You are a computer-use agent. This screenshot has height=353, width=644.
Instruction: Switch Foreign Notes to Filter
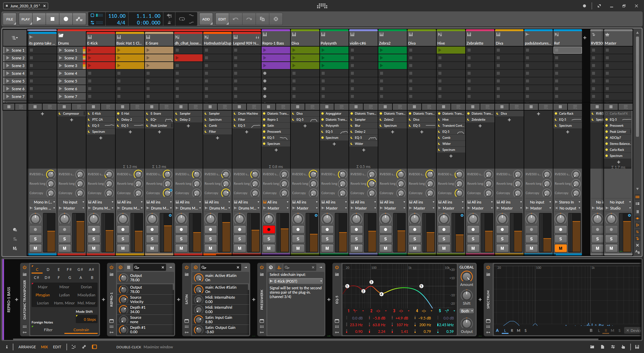click(48, 330)
